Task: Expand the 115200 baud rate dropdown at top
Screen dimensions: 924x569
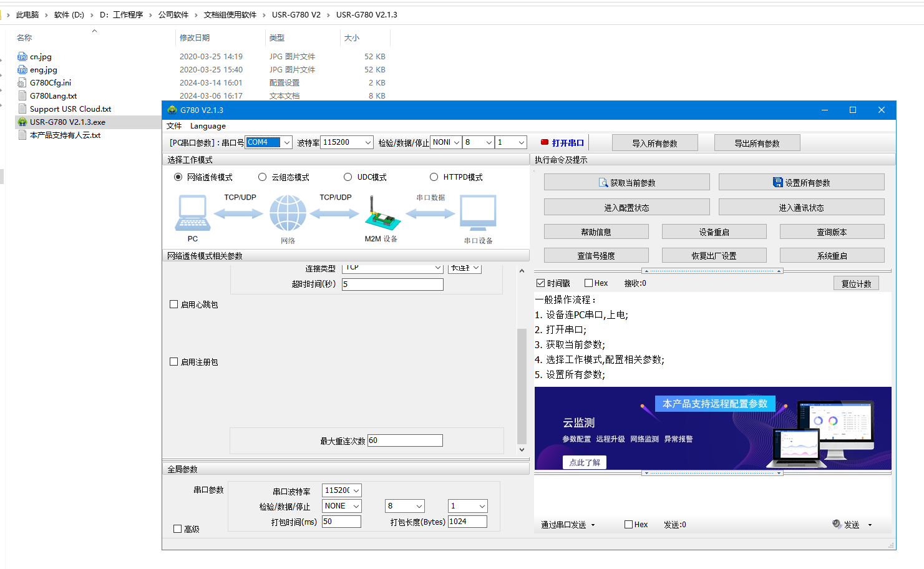Action: click(x=367, y=143)
